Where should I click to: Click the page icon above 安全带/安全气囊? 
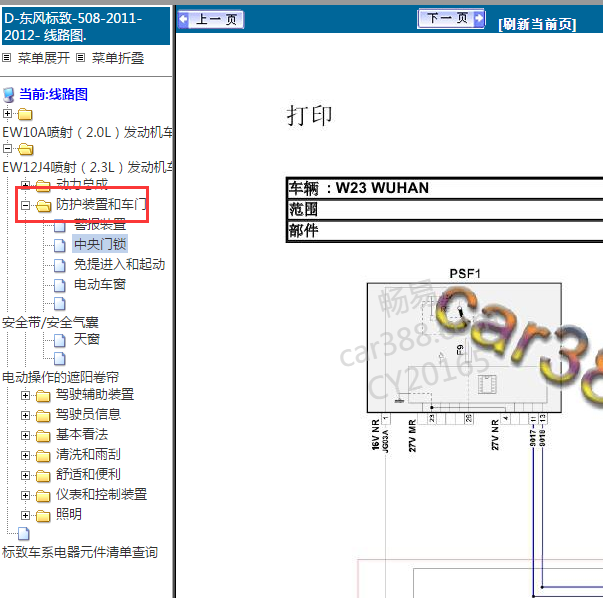60,304
